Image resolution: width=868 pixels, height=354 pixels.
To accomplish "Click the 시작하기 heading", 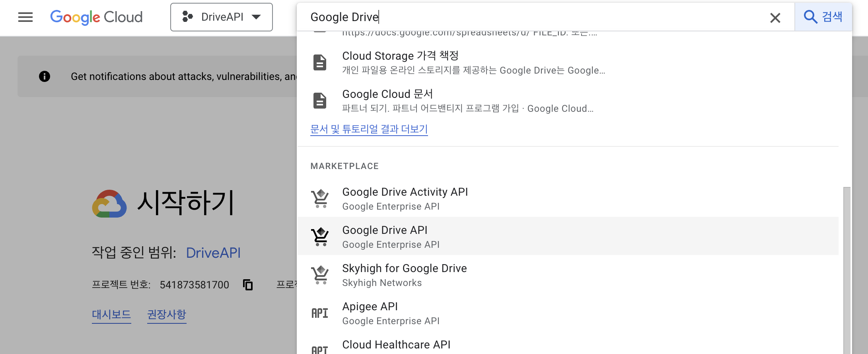I will (186, 203).
